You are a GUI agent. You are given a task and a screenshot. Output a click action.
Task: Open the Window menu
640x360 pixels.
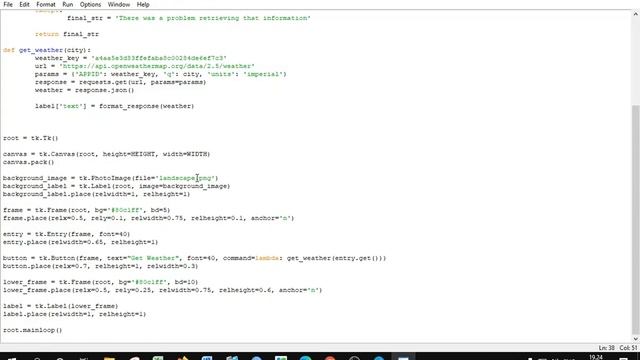point(119,4)
